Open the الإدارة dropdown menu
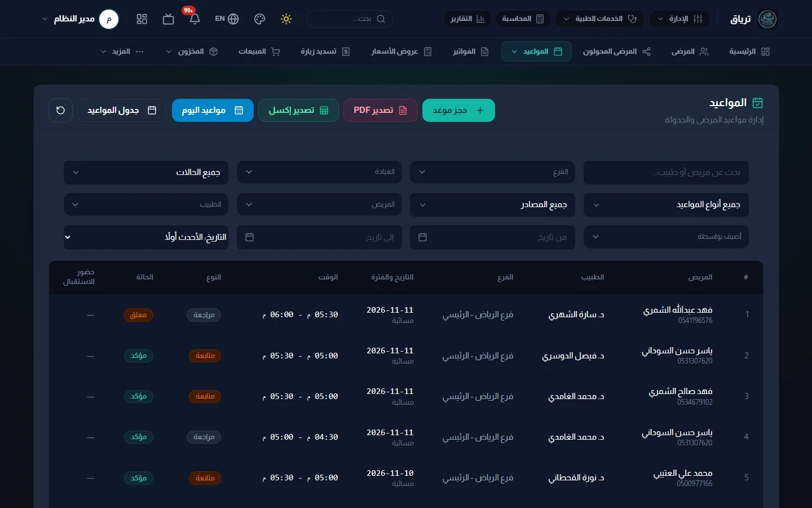812x508 pixels. (x=679, y=19)
